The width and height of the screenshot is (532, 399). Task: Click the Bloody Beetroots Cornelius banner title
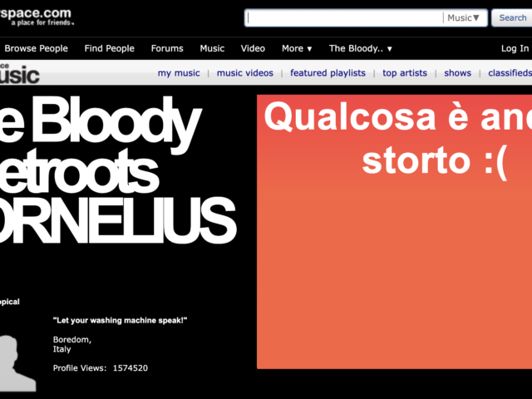click(x=117, y=170)
